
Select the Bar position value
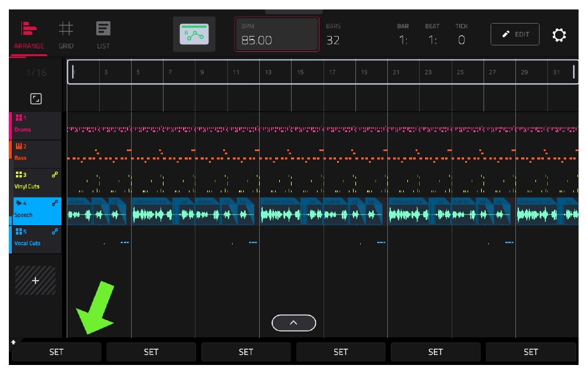click(x=403, y=40)
